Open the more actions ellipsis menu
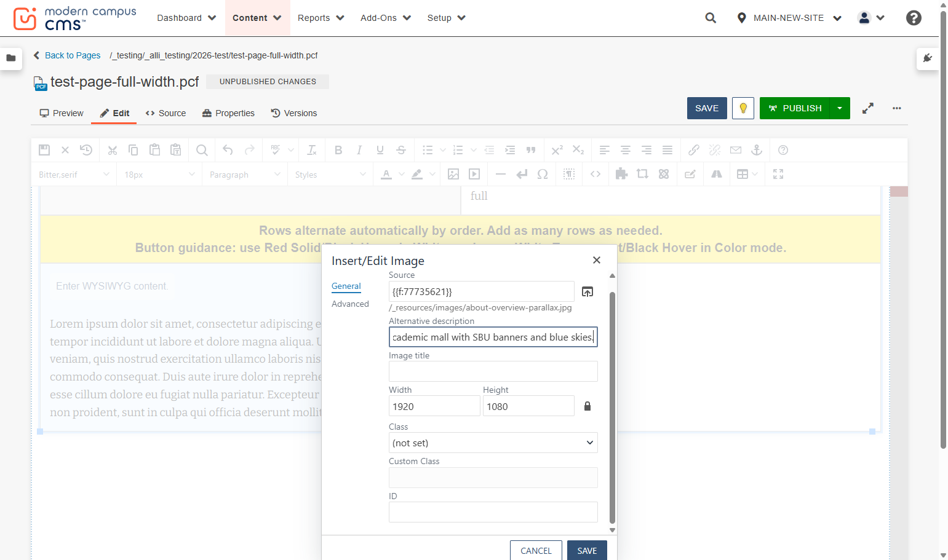The width and height of the screenshot is (948, 560). (x=897, y=108)
